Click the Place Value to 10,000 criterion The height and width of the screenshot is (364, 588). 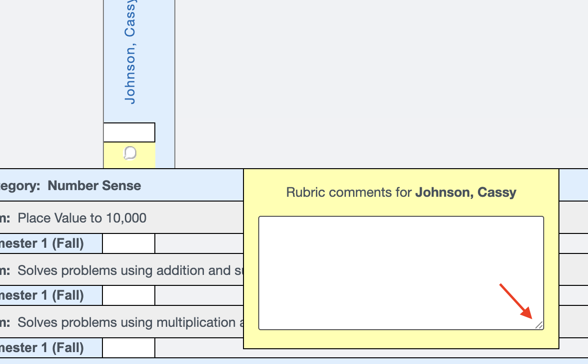82,218
